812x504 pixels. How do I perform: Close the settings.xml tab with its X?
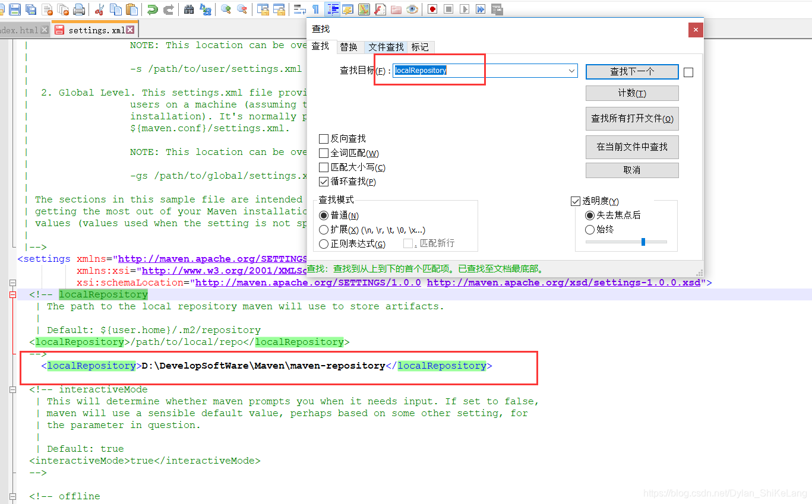[x=131, y=30]
